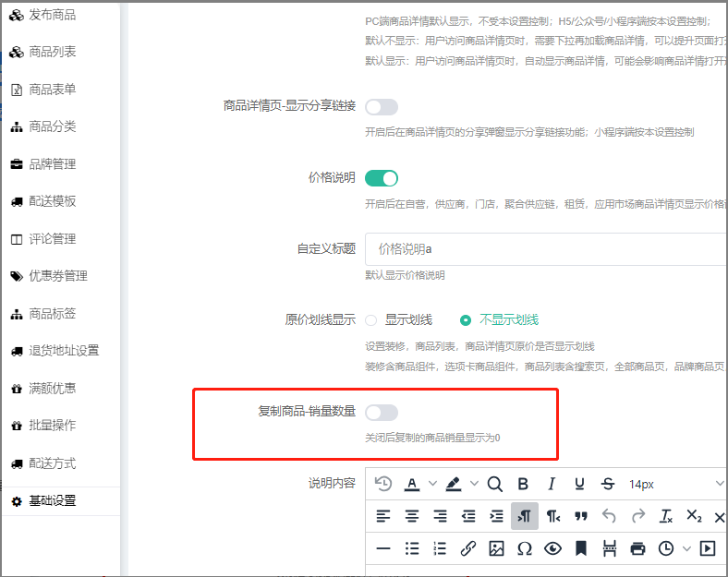Click the bulleted list icon
The height and width of the screenshot is (577, 728).
[x=412, y=548]
